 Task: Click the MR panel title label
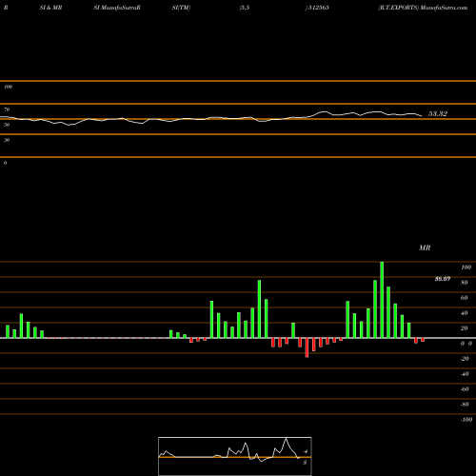(425, 248)
